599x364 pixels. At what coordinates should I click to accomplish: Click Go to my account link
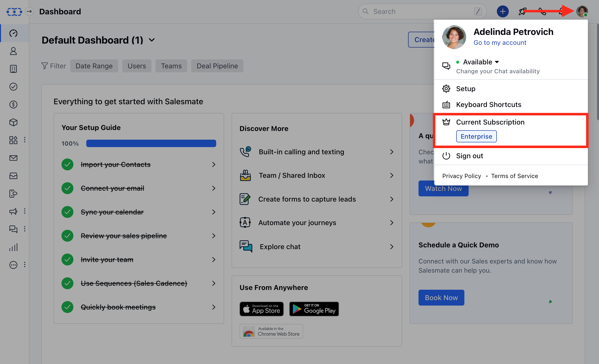(x=500, y=43)
